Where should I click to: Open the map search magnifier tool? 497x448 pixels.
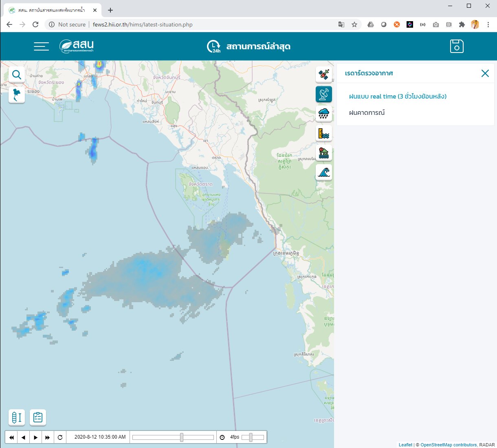pos(17,75)
